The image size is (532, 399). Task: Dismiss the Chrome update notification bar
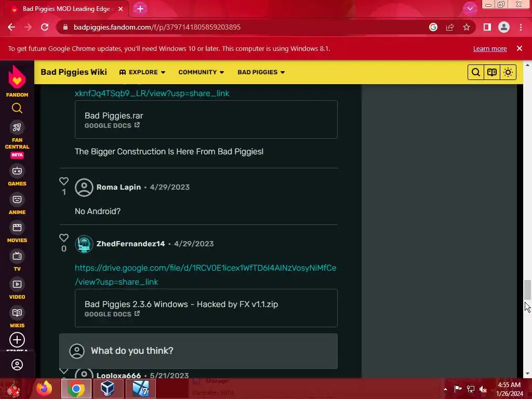[x=520, y=48]
